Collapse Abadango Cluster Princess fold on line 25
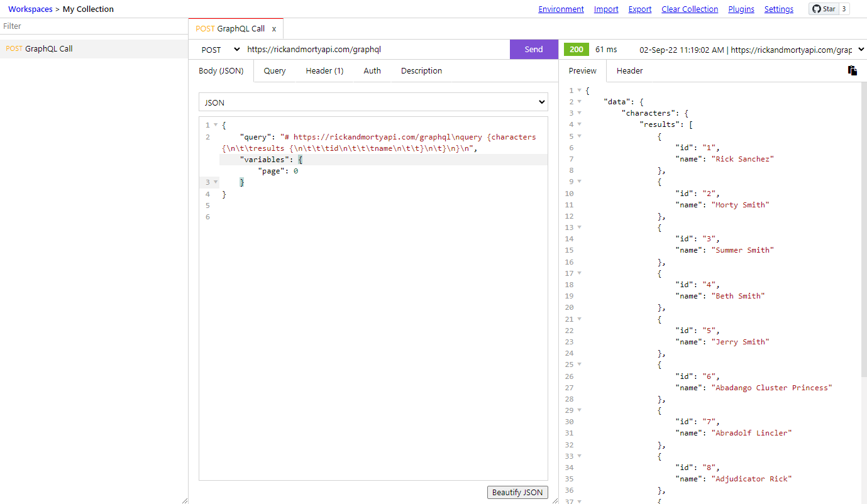 pos(579,364)
